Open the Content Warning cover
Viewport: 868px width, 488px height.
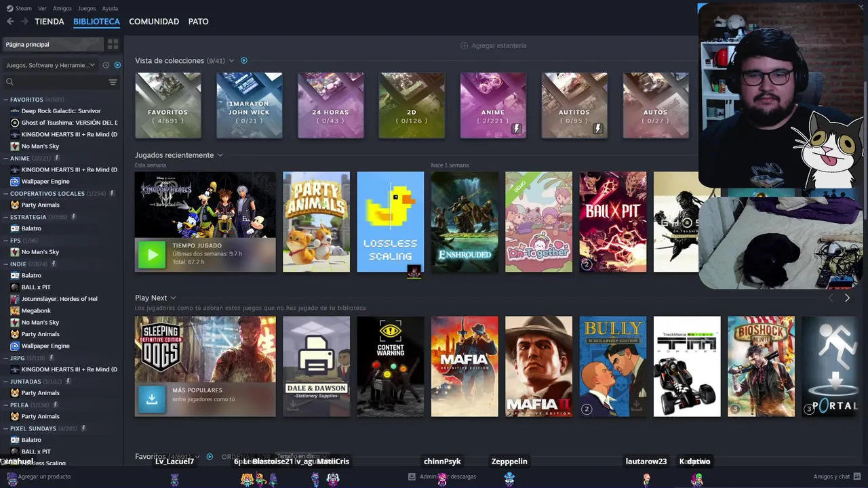tap(390, 366)
